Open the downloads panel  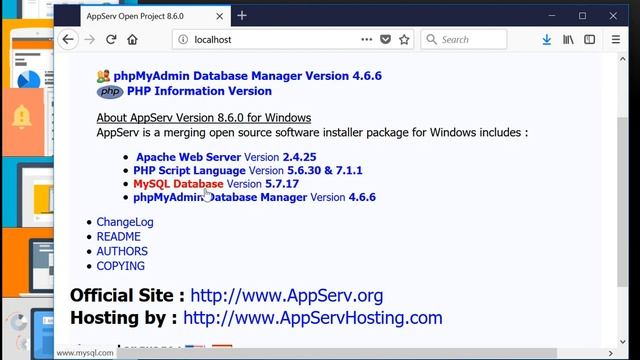tap(547, 40)
